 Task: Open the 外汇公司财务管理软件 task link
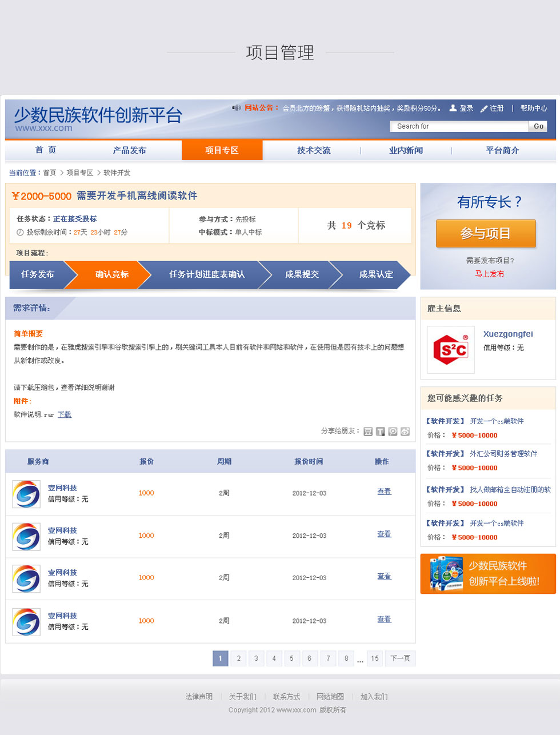(x=503, y=454)
